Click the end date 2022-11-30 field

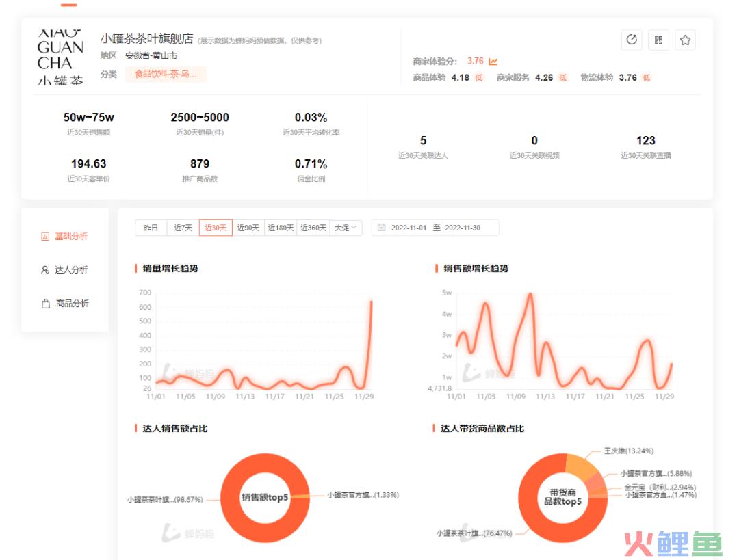(x=463, y=228)
